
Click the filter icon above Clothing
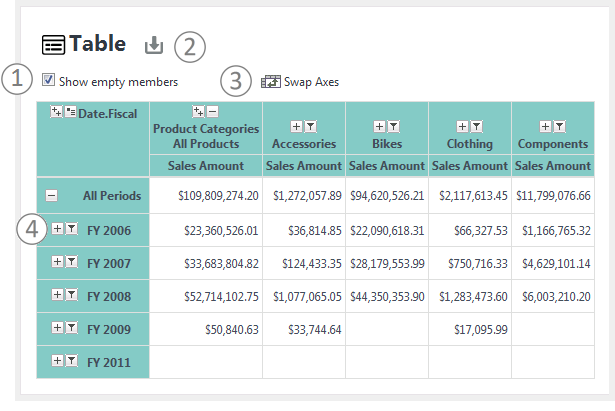477,126
